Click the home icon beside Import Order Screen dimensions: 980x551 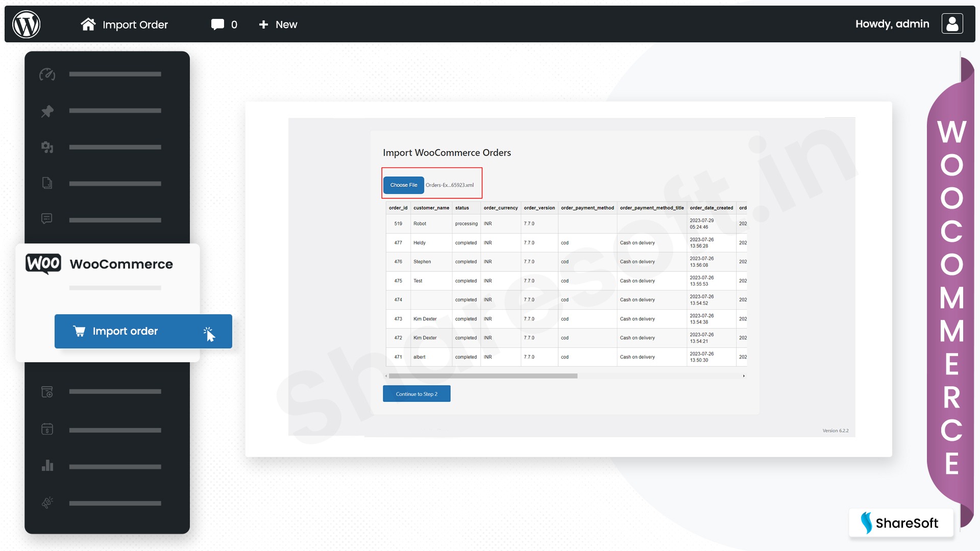point(88,24)
